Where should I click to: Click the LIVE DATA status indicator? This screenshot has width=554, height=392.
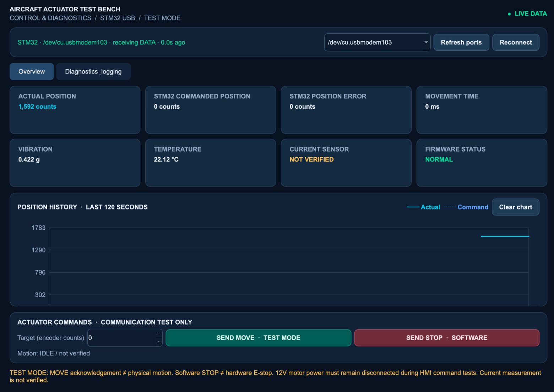coord(527,13)
